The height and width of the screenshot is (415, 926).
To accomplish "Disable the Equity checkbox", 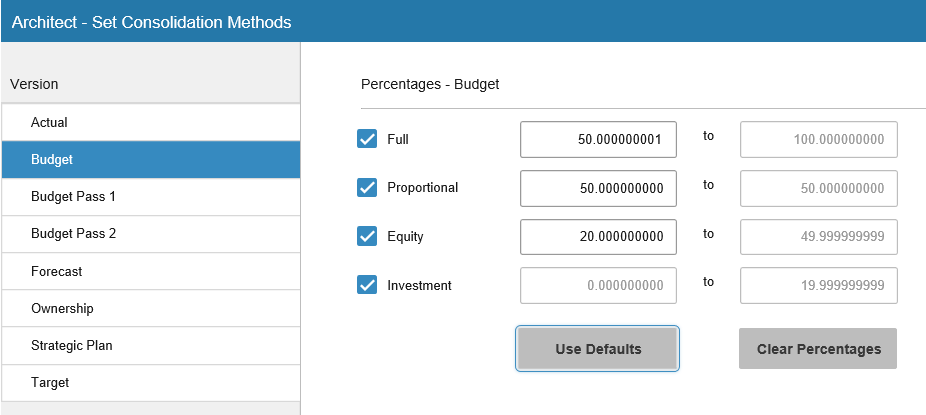I will click(367, 237).
